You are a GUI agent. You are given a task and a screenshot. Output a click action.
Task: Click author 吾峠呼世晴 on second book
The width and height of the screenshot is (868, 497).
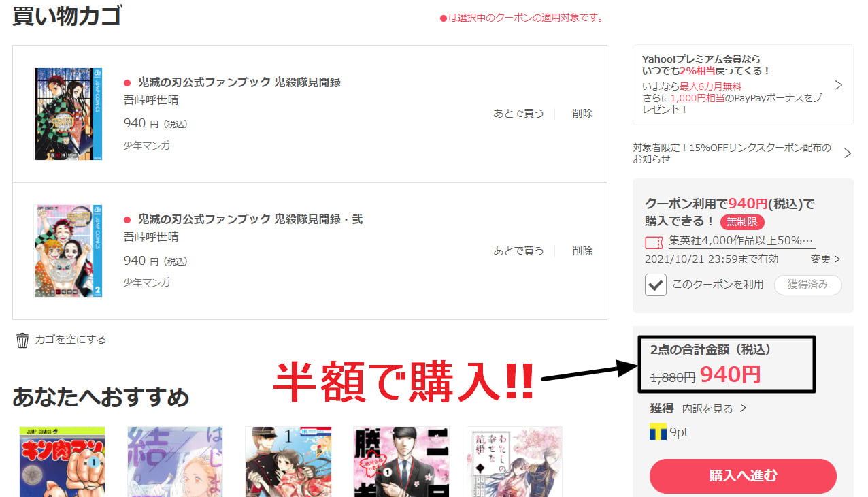(x=151, y=237)
